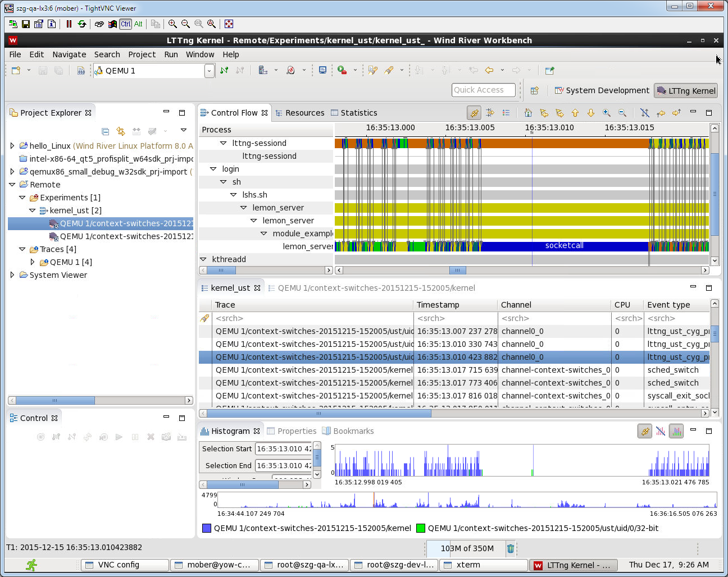Click Select Previous Event icon in Control Flow
Viewport: 728px width, 577px height.
click(544, 113)
